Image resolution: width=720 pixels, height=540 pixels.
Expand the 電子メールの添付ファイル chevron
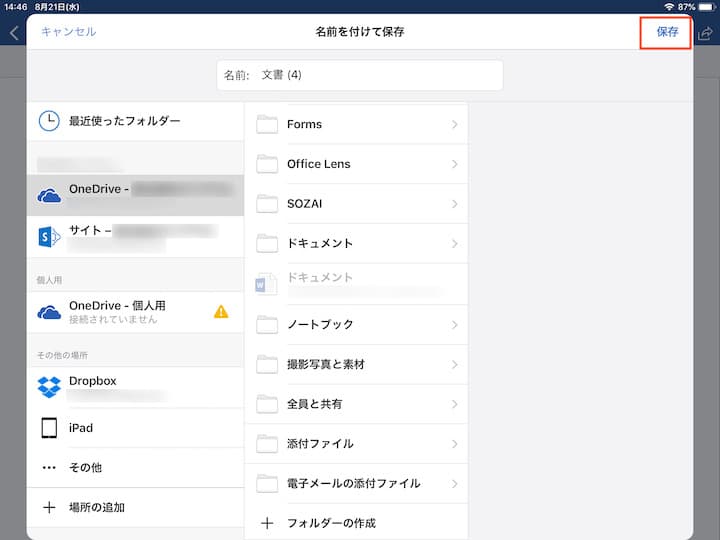click(x=454, y=484)
